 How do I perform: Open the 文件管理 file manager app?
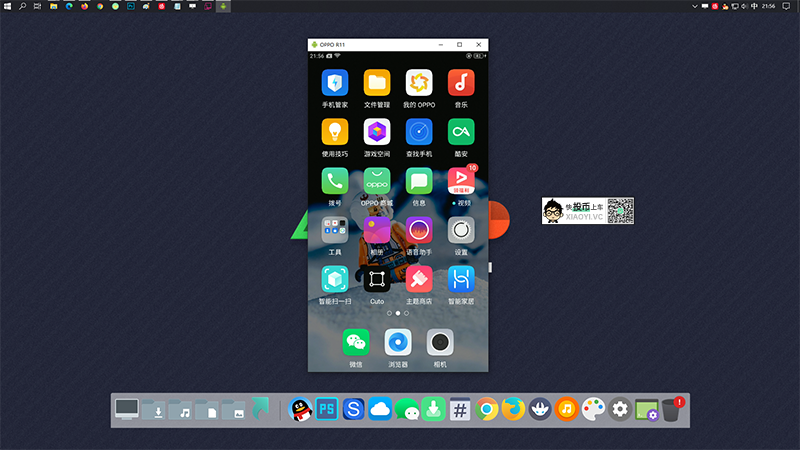(x=377, y=82)
